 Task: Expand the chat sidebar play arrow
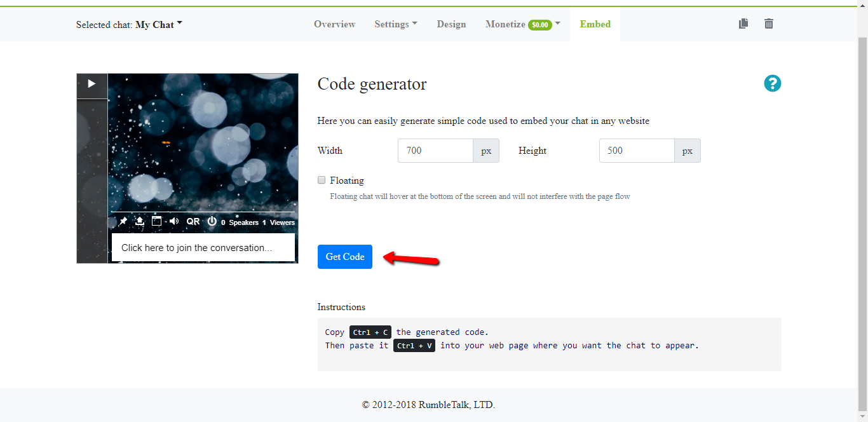92,84
